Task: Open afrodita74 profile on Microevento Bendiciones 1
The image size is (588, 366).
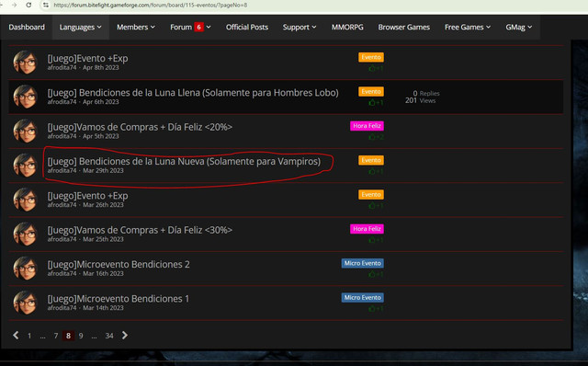Action: [62, 308]
